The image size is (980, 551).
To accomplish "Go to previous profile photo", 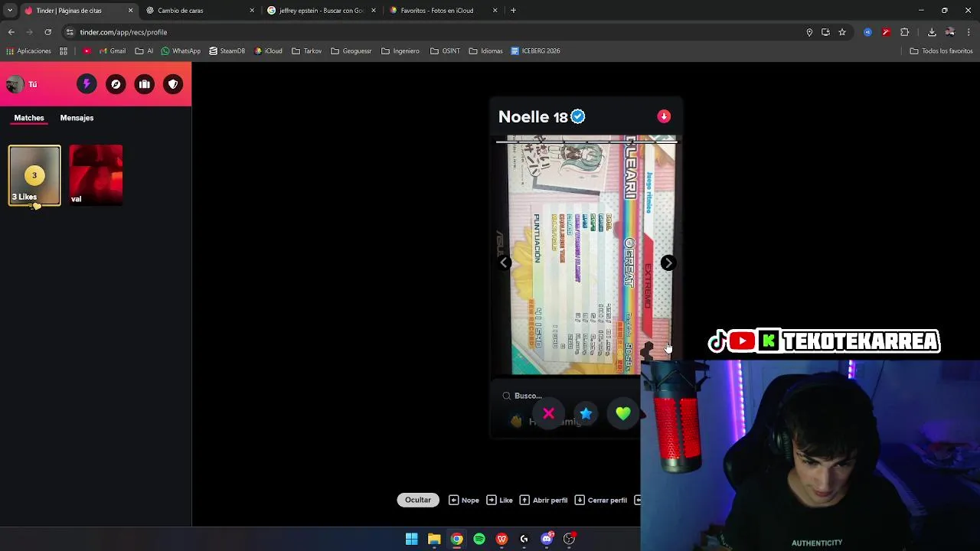I will pos(504,262).
